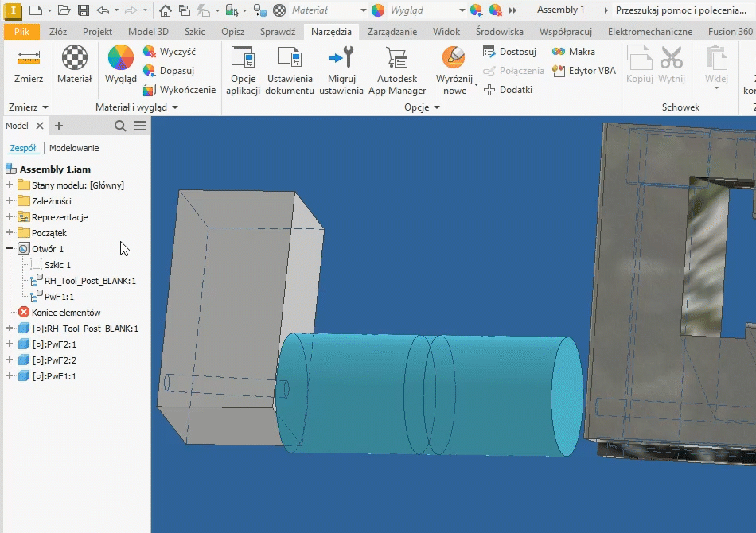This screenshot has height=533, width=756.
Task: Open the Opisz ribbon tab
Action: point(233,32)
